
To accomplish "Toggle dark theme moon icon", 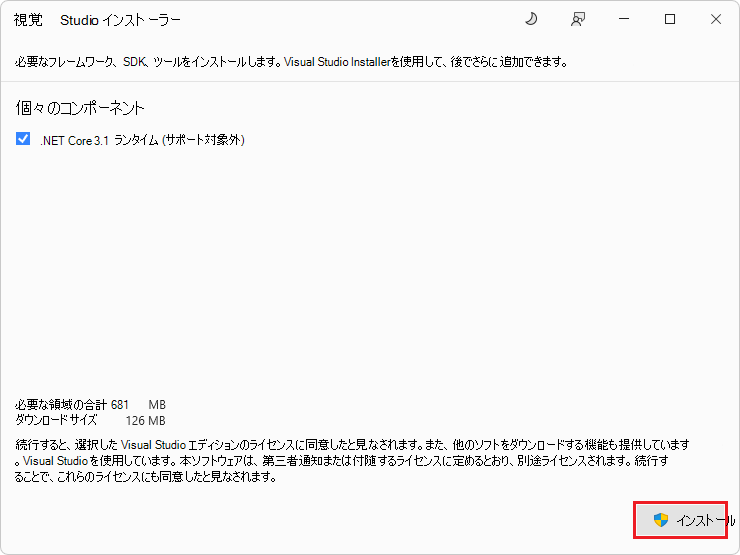I will point(531,19).
